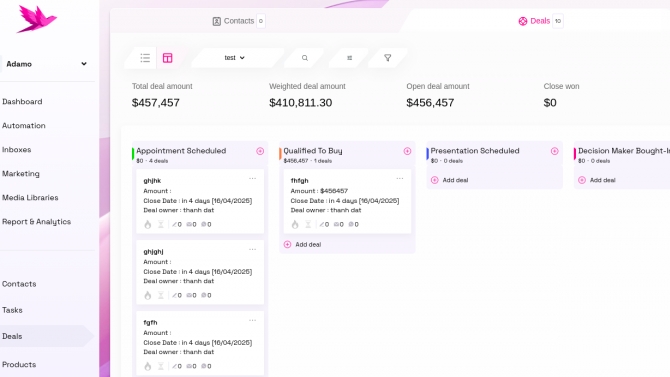Screen dimensions: 670x377
Task: Click the $456,457 open deal amount
Action: [x=430, y=103]
